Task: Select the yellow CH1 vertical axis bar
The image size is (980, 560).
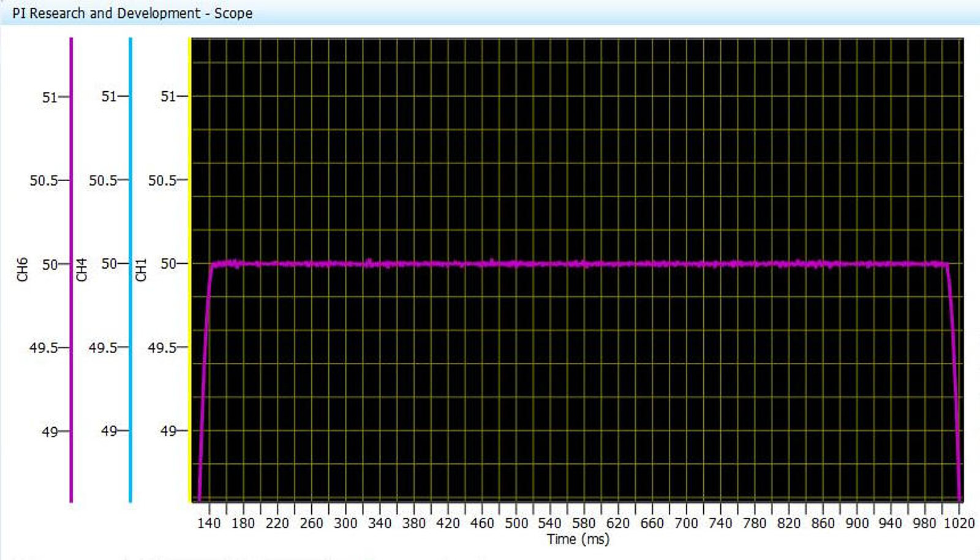Action: (190, 270)
